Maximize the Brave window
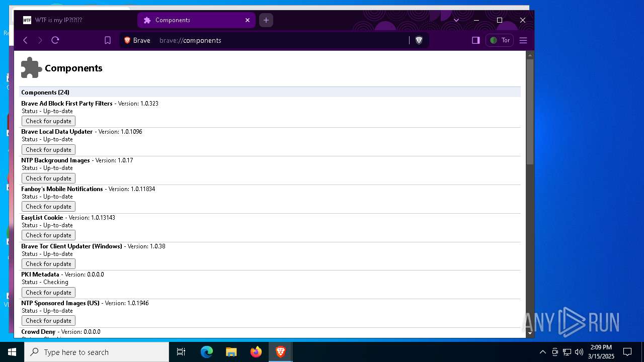Screen dimensions: 644x362 [x=500, y=20]
